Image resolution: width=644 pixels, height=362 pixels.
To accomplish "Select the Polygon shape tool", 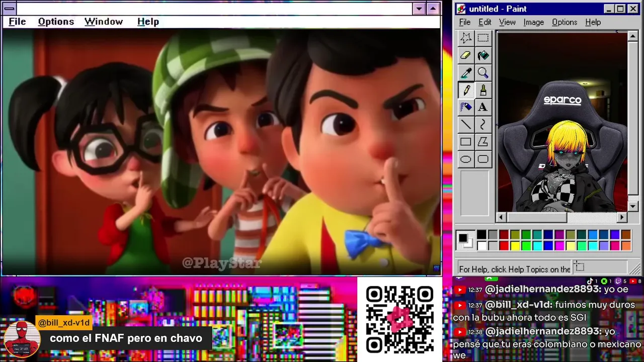I will (483, 142).
